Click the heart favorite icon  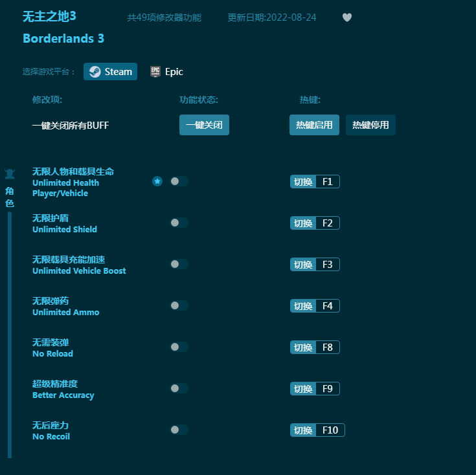click(x=347, y=17)
